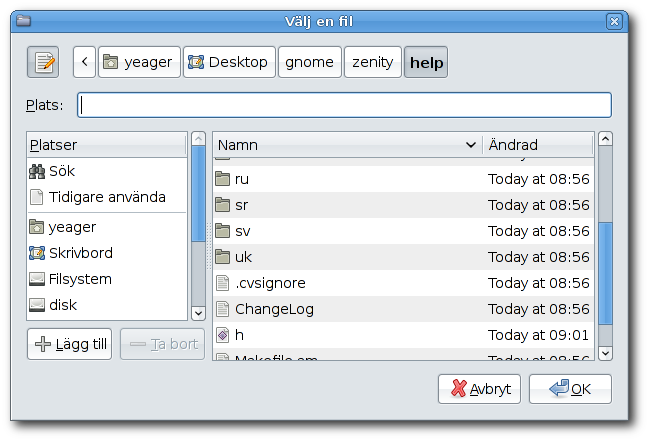Select gnome path bar button

click(x=310, y=62)
